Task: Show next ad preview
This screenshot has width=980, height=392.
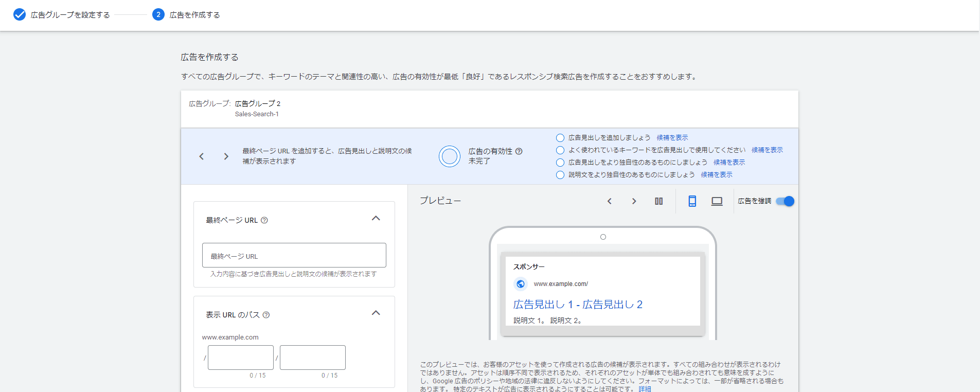Action: [634, 201]
